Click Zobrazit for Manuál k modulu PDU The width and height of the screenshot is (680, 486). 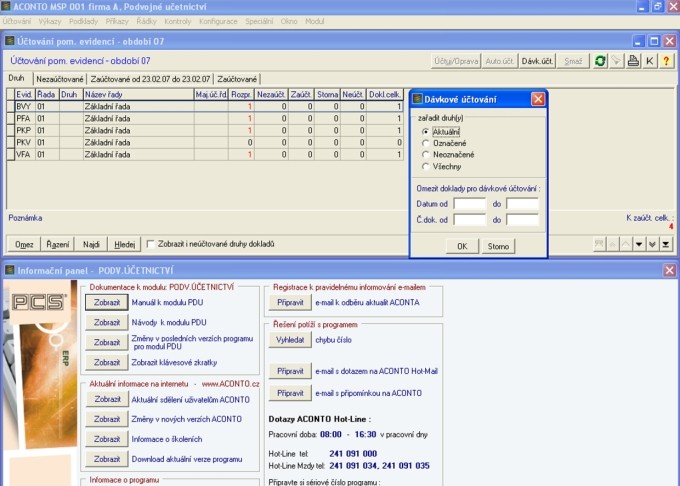pos(107,302)
